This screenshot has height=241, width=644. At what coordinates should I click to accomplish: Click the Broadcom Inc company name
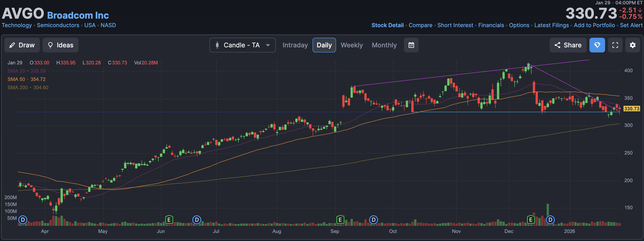coord(78,15)
